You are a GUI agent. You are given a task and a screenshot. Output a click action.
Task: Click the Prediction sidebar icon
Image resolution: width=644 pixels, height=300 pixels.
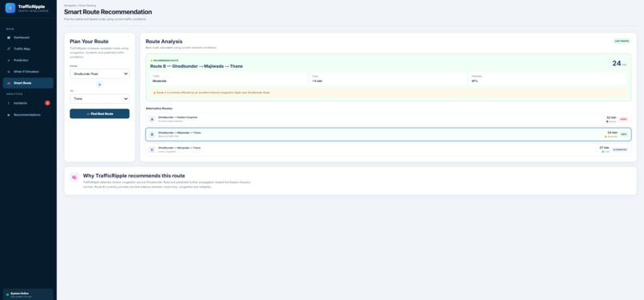(x=9, y=61)
